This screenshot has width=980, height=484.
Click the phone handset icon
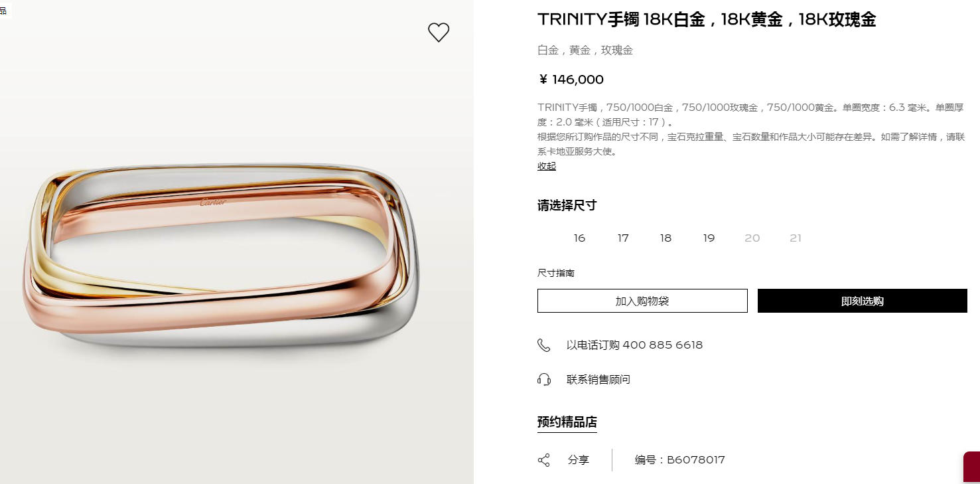click(543, 345)
